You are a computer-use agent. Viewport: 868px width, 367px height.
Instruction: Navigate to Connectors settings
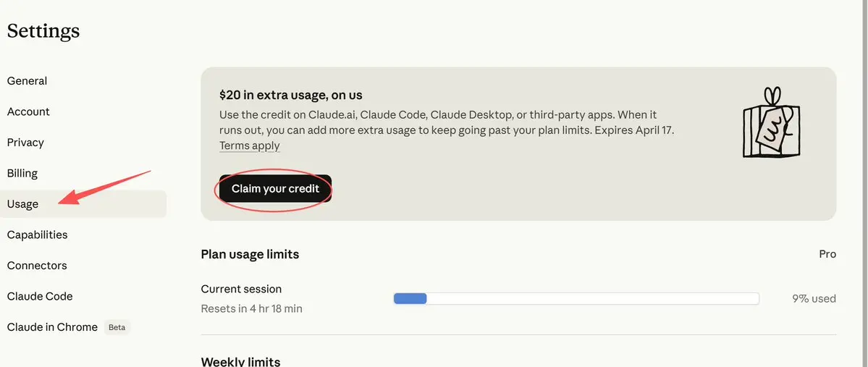click(37, 266)
